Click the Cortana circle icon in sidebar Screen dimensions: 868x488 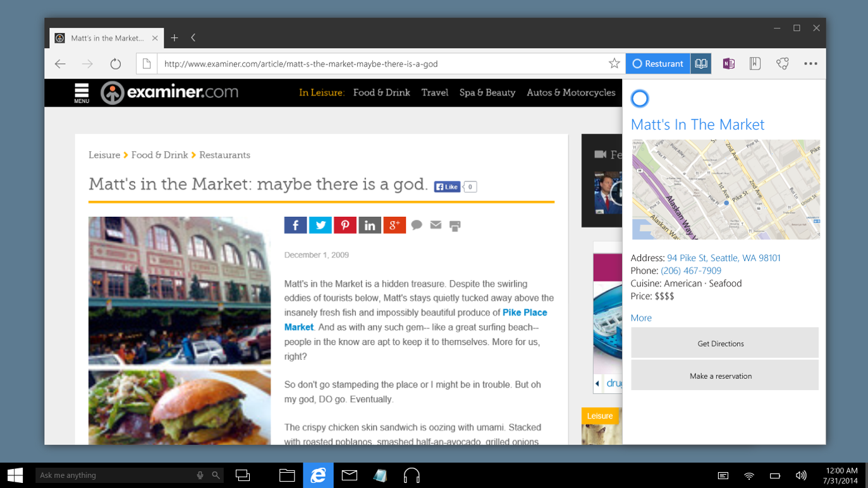coord(640,99)
